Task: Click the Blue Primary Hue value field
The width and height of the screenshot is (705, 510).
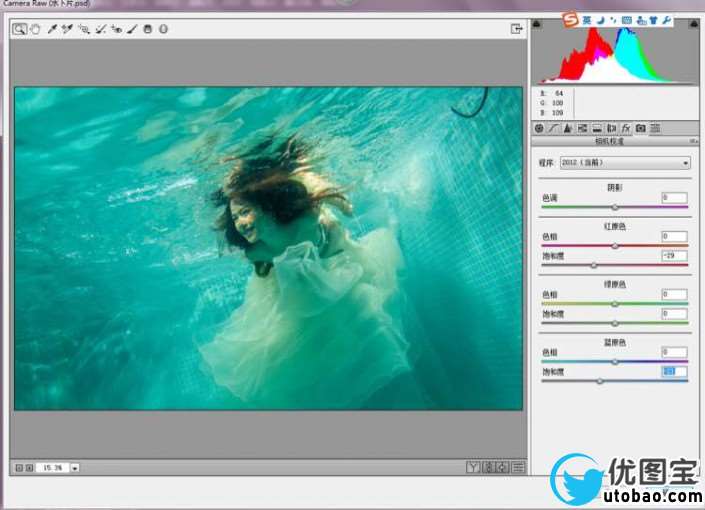Action: tap(674, 352)
